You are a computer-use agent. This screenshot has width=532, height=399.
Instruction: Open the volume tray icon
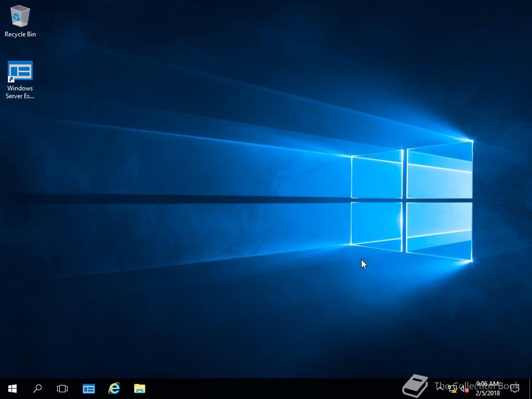[464, 389]
